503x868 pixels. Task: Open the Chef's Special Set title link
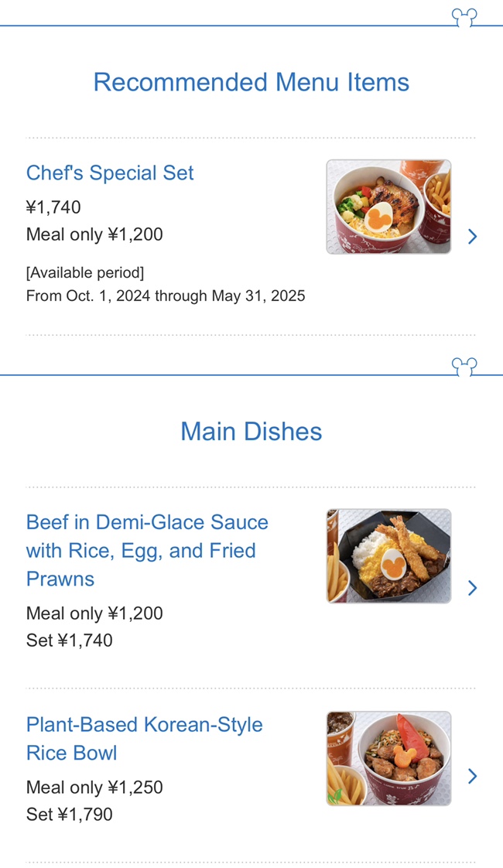[x=110, y=173]
